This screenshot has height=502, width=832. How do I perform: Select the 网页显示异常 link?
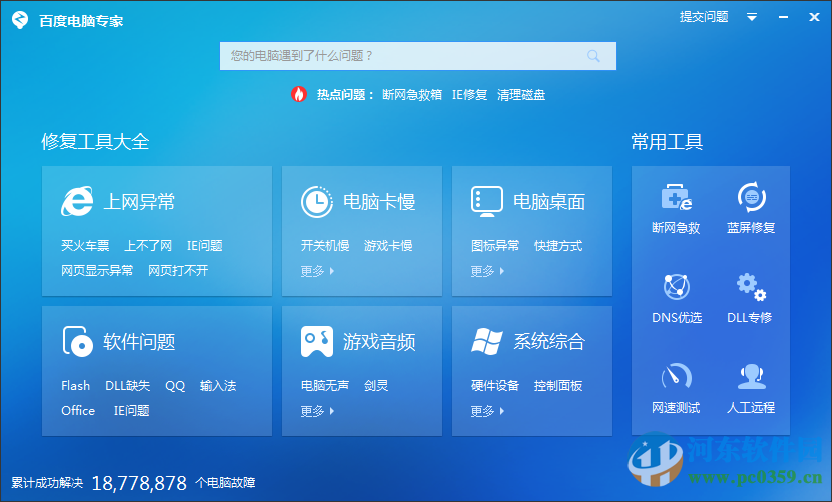point(97,271)
